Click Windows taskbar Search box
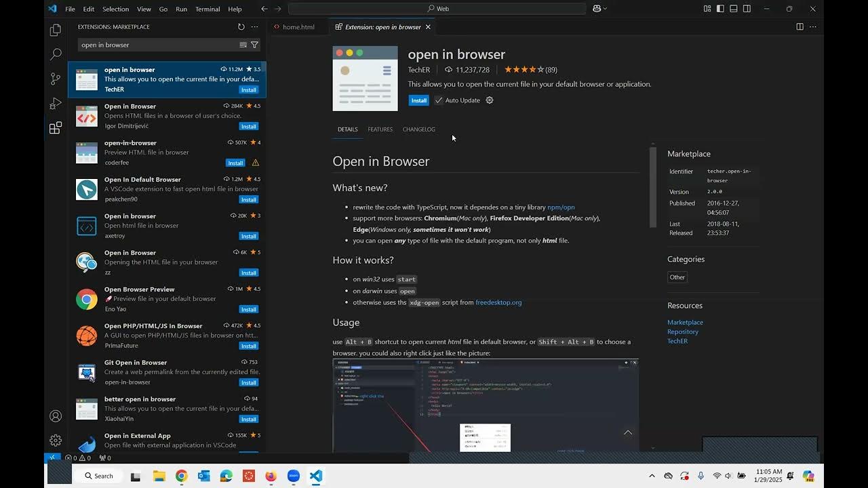This screenshot has width=868, height=488. (98, 476)
